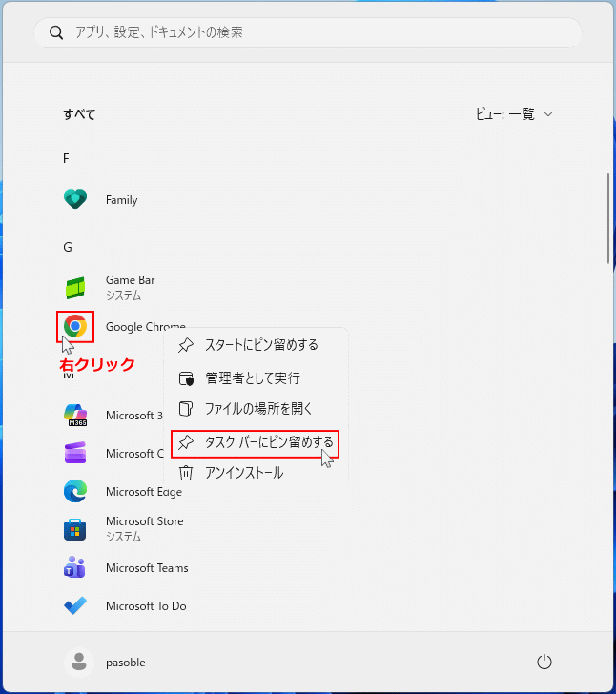The width and height of the screenshot is (616, 694).
Task: Open the Game Bar label
Action: tap(131, 280)
